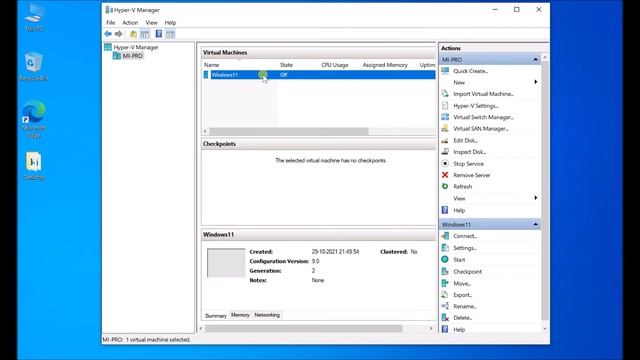The image size is (640, 360).
Task: Select the This PC desktop icon
Action: [34, 17]
